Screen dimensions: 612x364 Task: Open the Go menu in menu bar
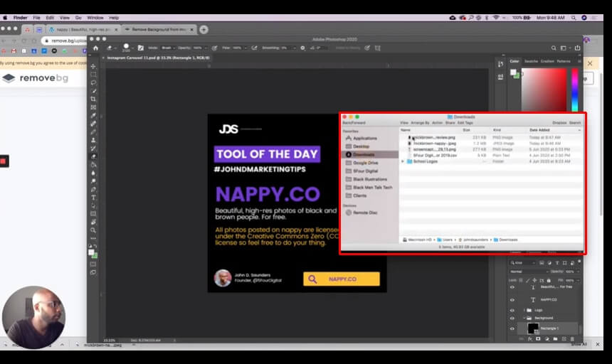(78, 18)
